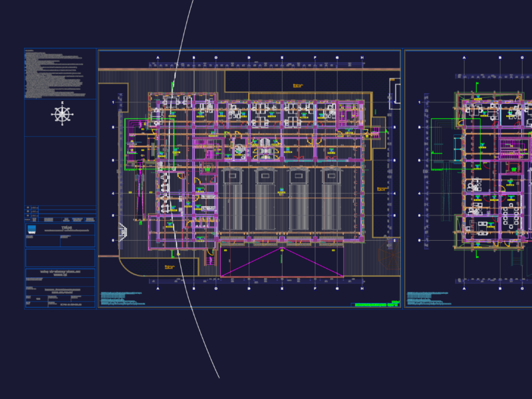Pick grid label "A" above the right floor plan
The image size is (532, 399).
464,58
